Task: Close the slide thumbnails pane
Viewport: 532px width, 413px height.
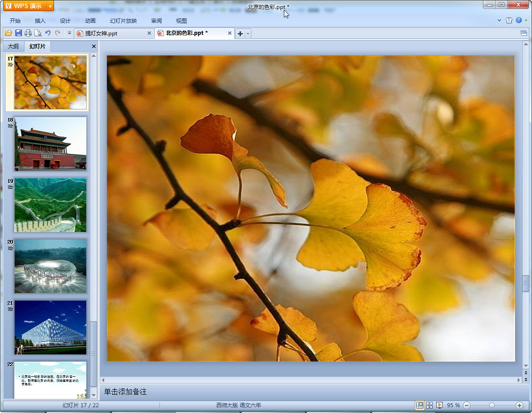Action: tap(94, 46)
